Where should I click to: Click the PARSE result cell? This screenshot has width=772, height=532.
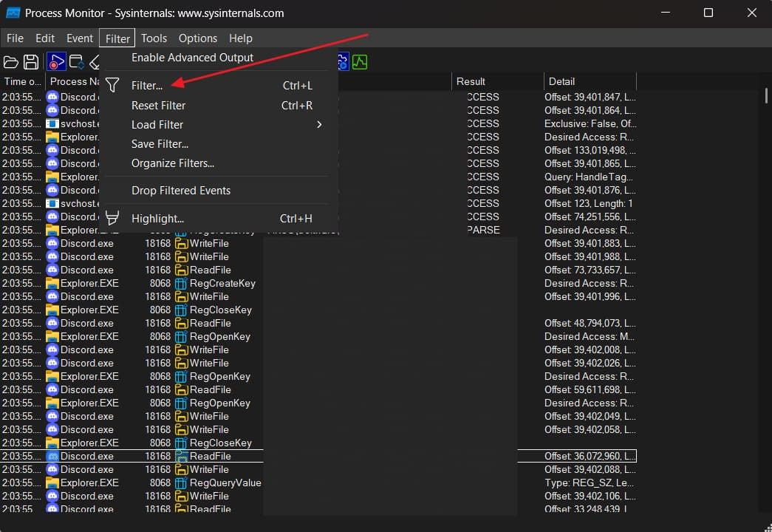[x=483, y=230]
